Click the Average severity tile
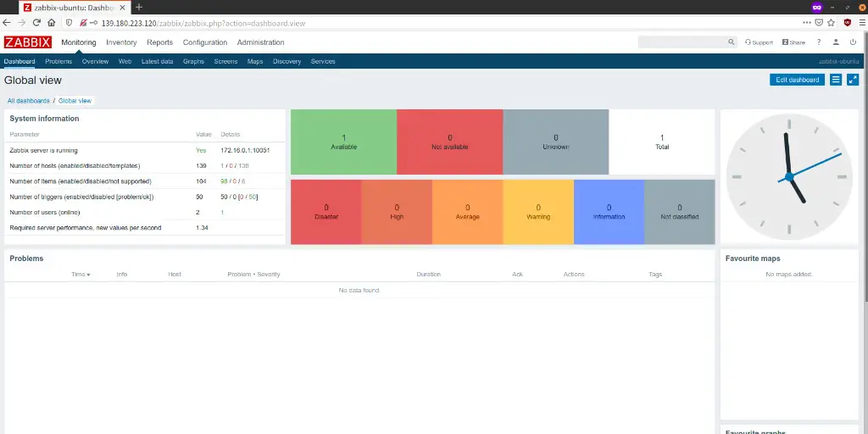Screen dimensions: 868x434 (468, 211)
